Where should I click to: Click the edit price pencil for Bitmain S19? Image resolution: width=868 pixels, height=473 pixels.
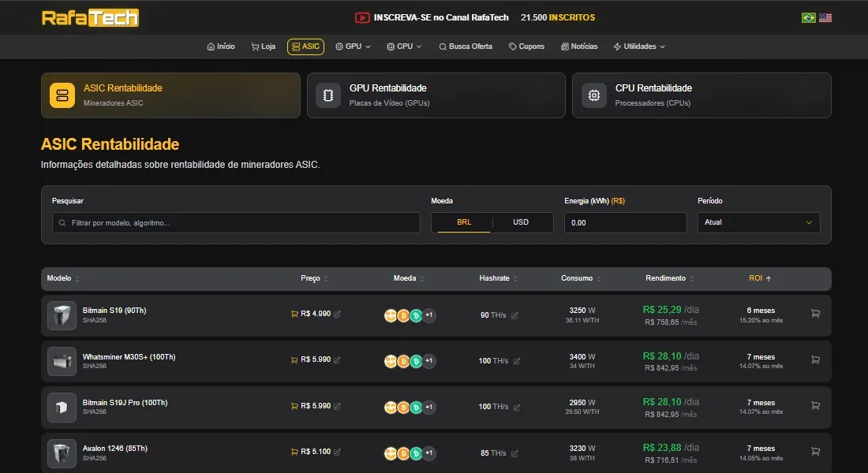point(338,314)
